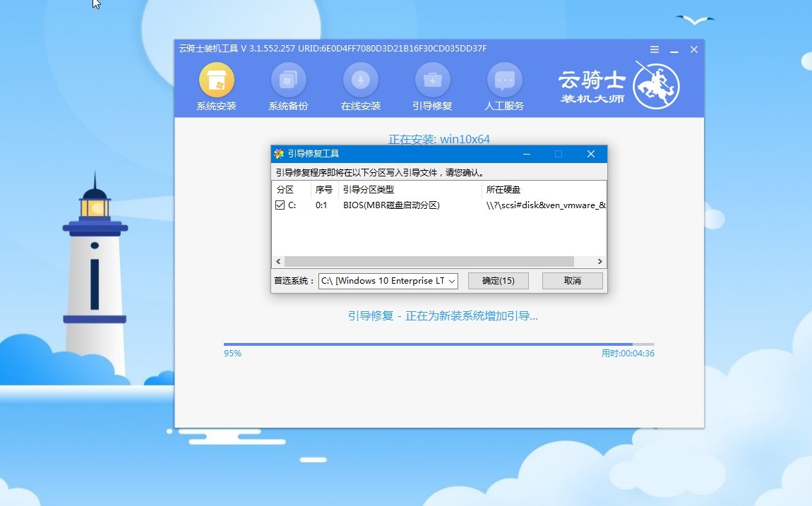This screenshot has width=812, height=506.
Task: Minimize the 云骑士装机工具 main window
Action: (x=674, y=49)
